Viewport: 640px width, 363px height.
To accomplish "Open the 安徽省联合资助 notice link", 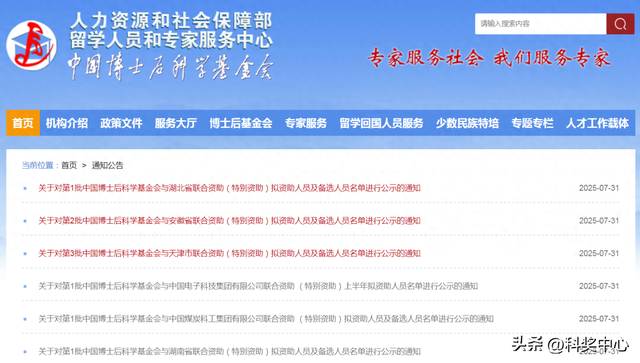I will (x=229, y=220).
